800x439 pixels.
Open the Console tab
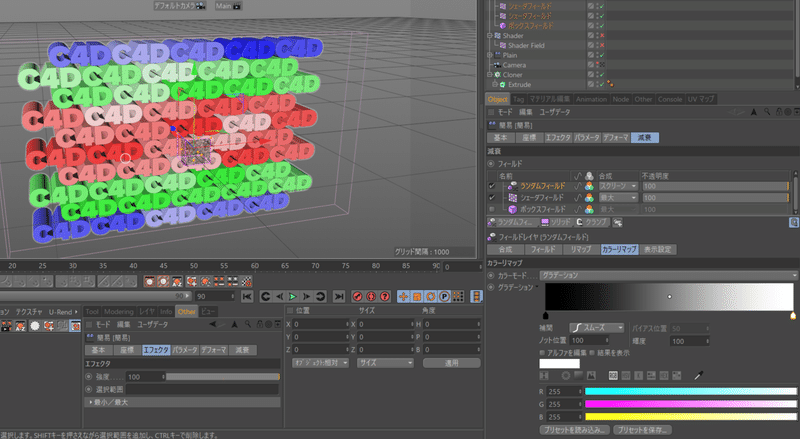pos(669,99)
